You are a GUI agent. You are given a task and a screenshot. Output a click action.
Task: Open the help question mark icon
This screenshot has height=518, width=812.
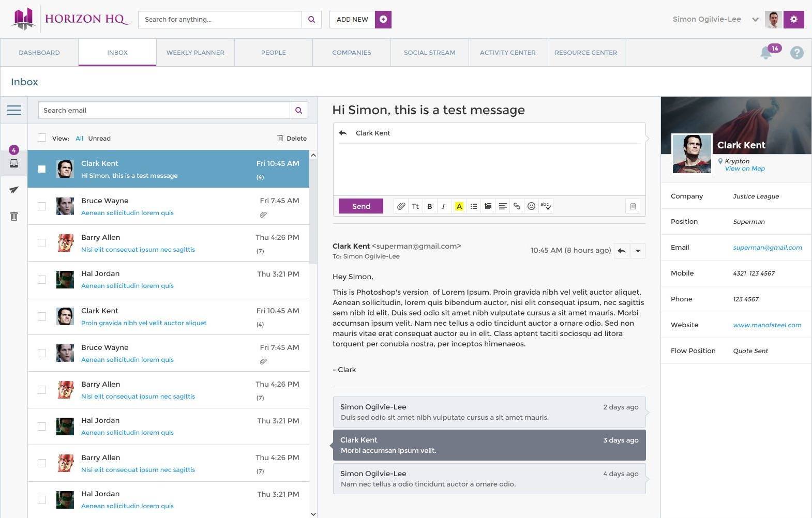pos(797,53)
